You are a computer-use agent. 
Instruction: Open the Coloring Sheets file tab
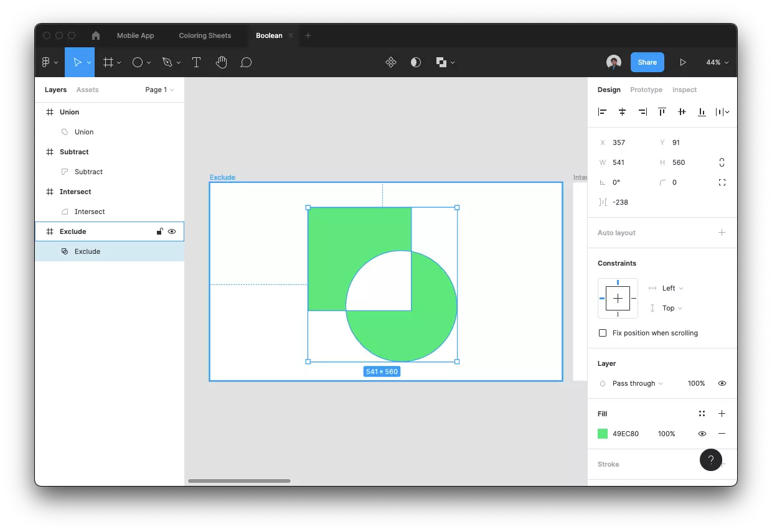pyautogui.click(x=205, y=35)
